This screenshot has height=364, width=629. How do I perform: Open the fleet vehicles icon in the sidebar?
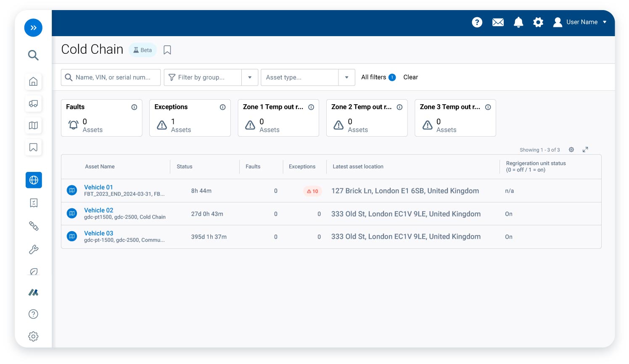[x=33, y=103]
